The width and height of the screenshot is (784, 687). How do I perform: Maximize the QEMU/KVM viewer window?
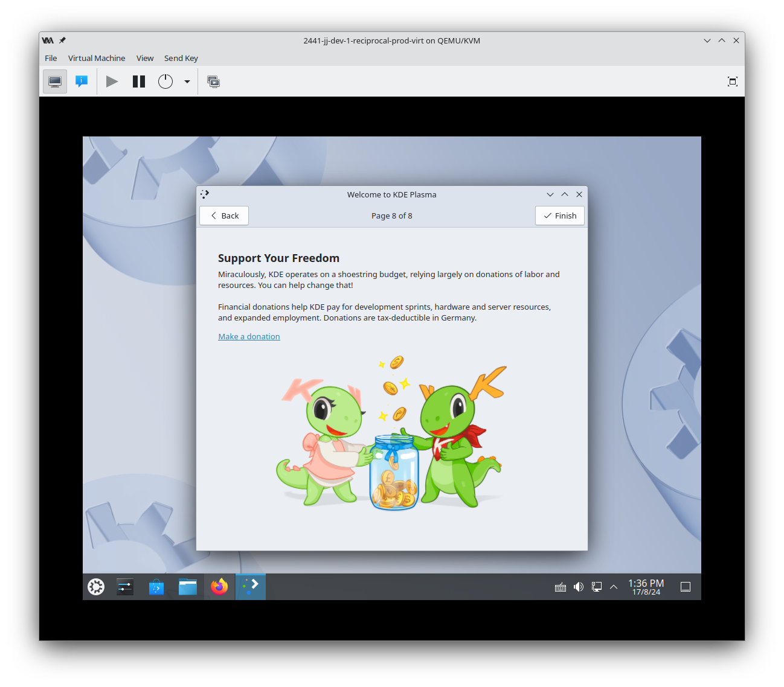coord(722,40)
